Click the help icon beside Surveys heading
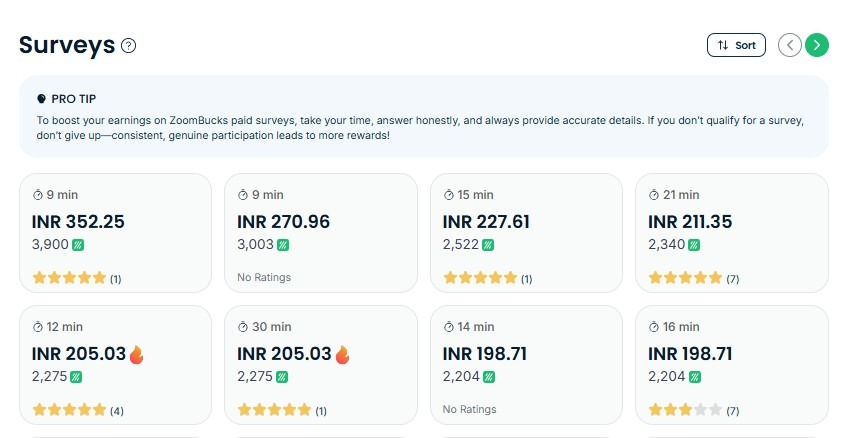This screenshot has width=854, height=438. tap(128, 45)
